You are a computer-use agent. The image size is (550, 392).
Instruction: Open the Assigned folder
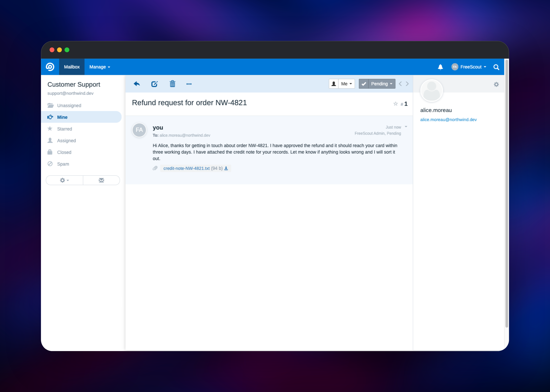point(81,141)
